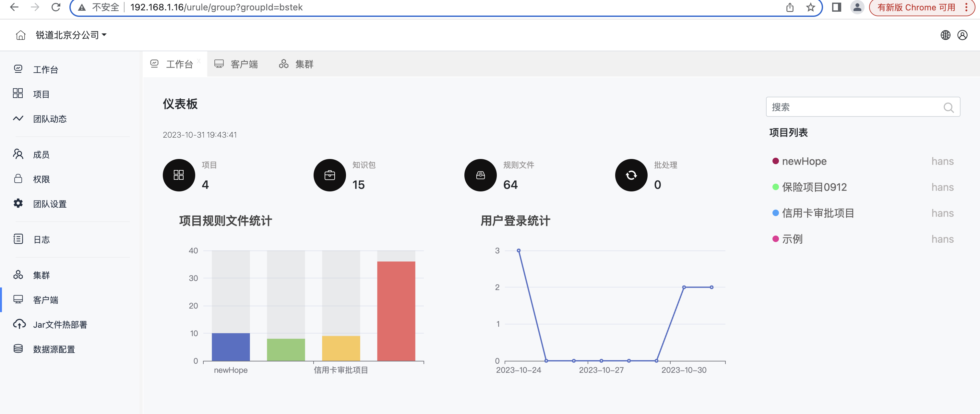The height and width of the screenshot is (414, 980).
Task: Click the knowledge package briefcase icon
Action: pos(329,175)
